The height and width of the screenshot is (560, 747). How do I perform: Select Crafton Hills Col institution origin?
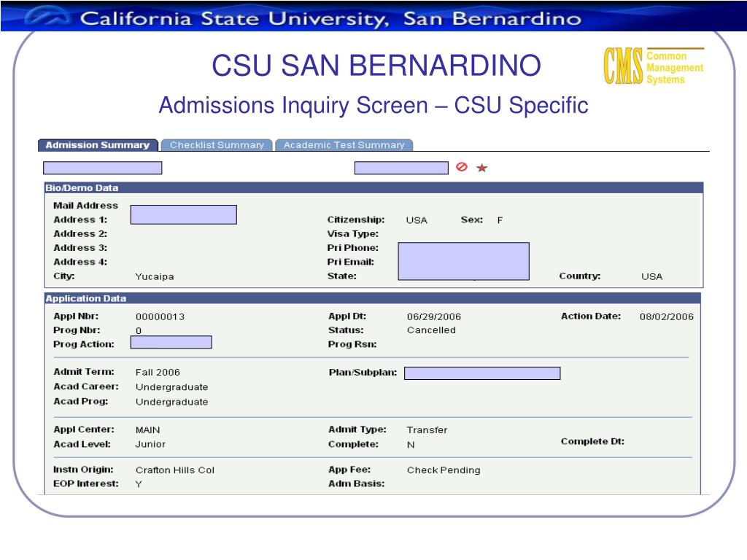175,470
